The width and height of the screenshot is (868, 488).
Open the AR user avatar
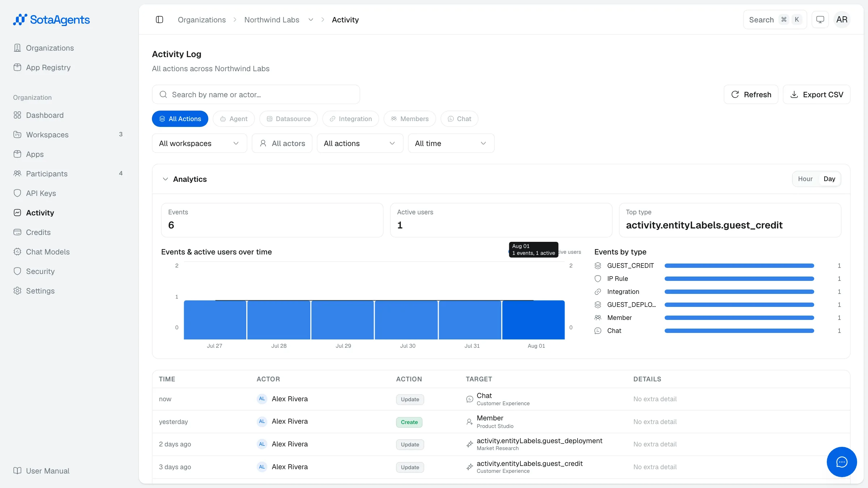842,20
